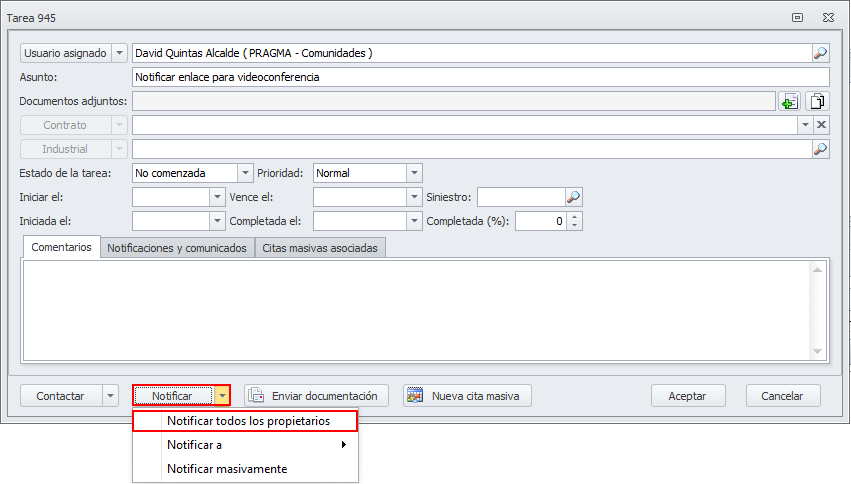
Task: Confirm with the Aceptar button
Action: coord(688,396)
